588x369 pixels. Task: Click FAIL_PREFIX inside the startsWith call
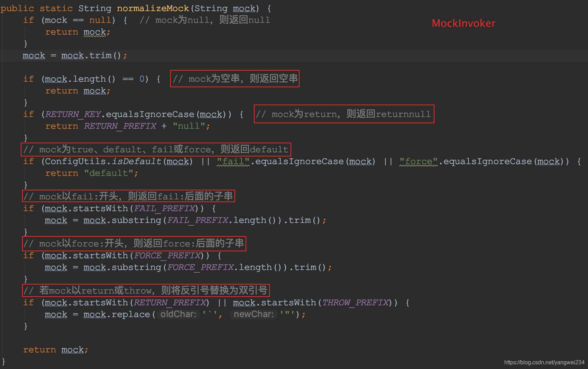[165, 208]
